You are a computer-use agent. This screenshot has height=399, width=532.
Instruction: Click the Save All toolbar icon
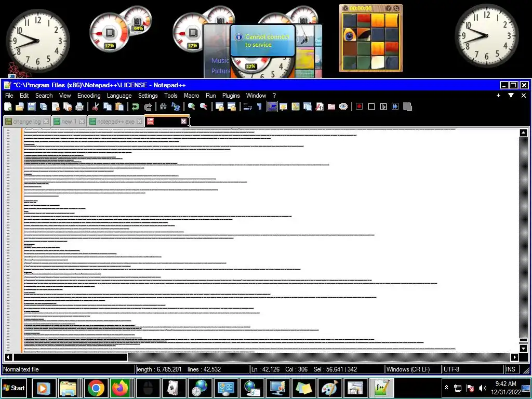tap(44, 107)
